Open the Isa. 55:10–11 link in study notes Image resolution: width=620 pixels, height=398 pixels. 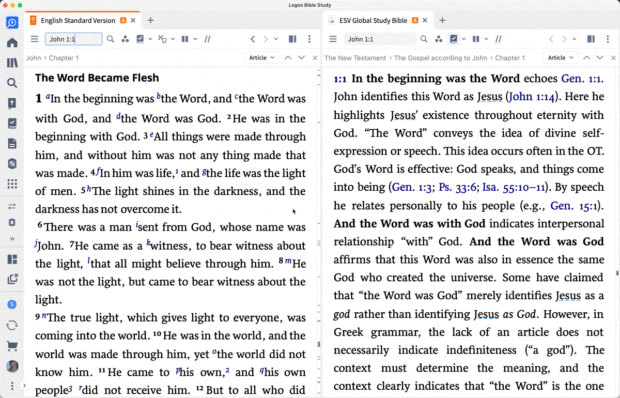[513, 187]
